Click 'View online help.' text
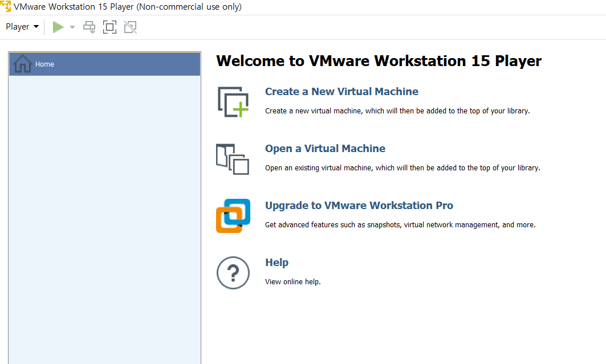606x364 pixels. coord(293,282)
